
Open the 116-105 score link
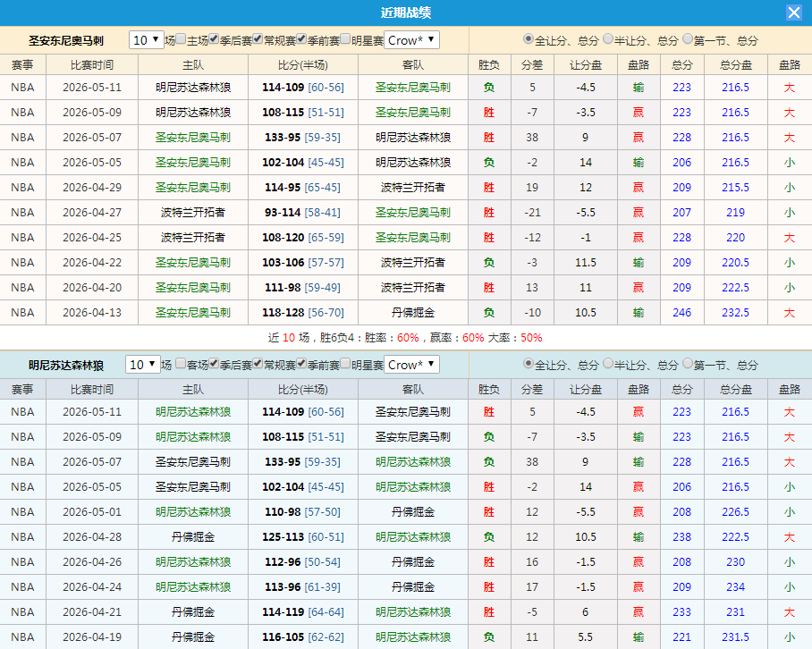(283, 637)
